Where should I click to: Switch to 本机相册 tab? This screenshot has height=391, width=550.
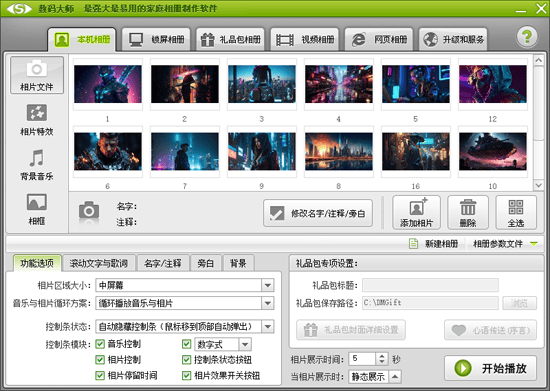pyautogui.click(x=82, y=39)
